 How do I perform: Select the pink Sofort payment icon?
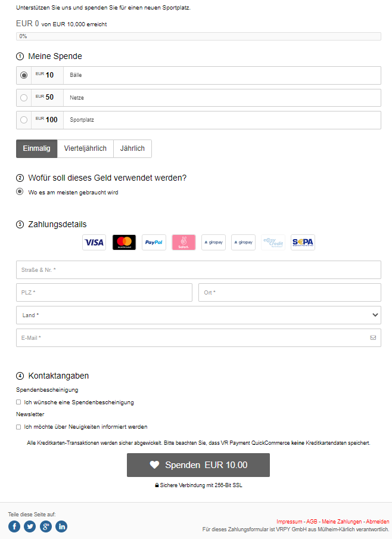tap(183, 243)
